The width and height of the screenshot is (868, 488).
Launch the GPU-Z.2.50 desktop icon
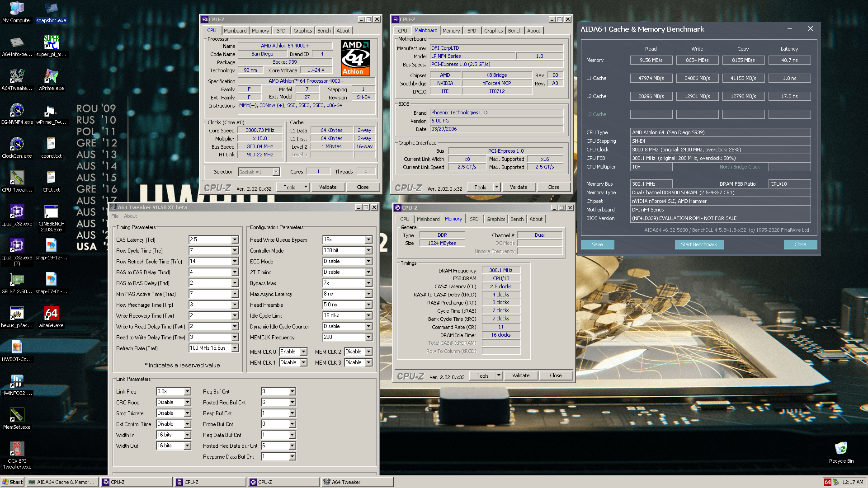[x=17, y=283]
